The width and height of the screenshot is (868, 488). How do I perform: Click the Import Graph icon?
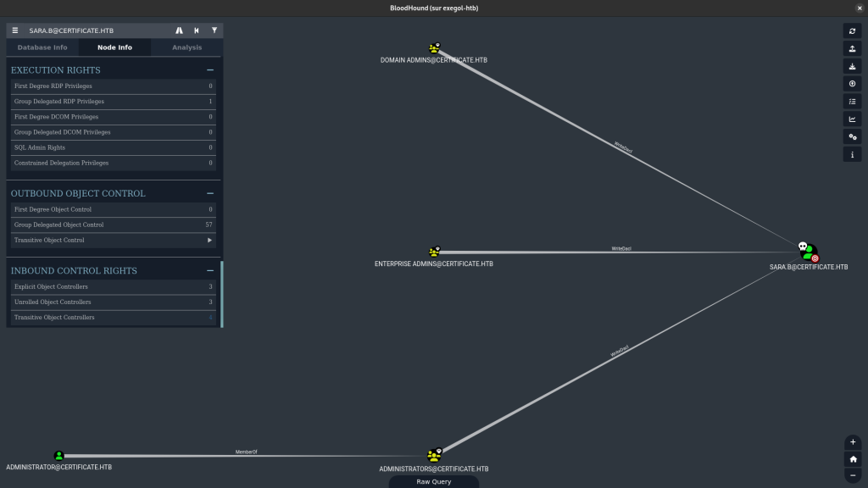tap(853, 66)
